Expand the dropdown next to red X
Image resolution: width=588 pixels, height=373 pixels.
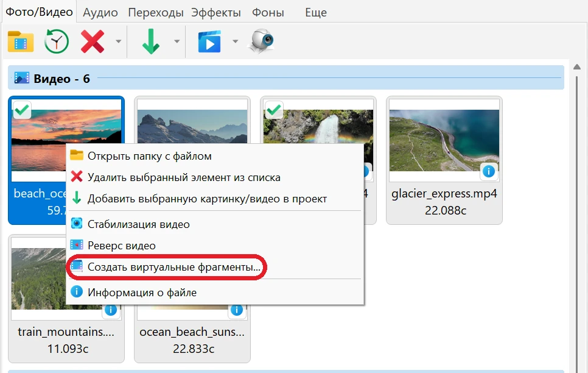pyautogui.click(x=118, y=41)
